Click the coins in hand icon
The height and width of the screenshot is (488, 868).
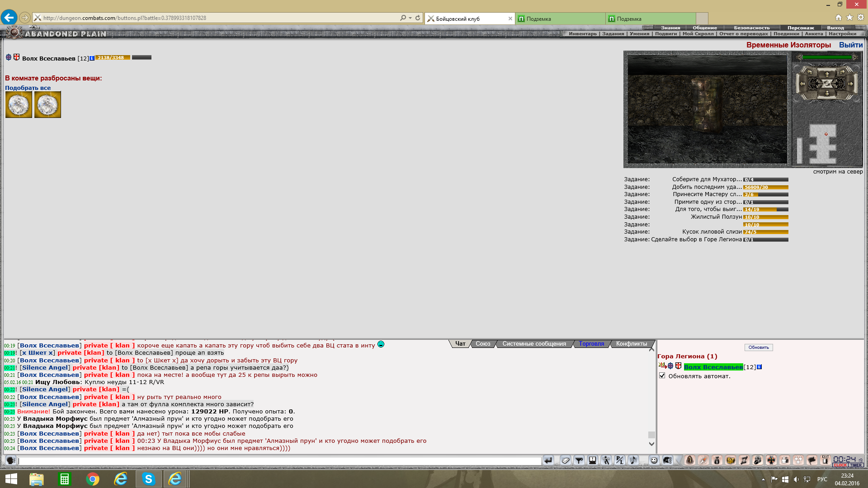758,460
